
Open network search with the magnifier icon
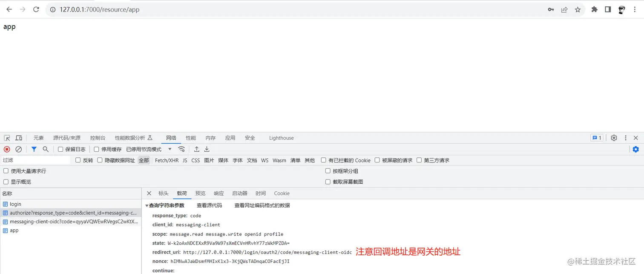[x=45, y=149]
